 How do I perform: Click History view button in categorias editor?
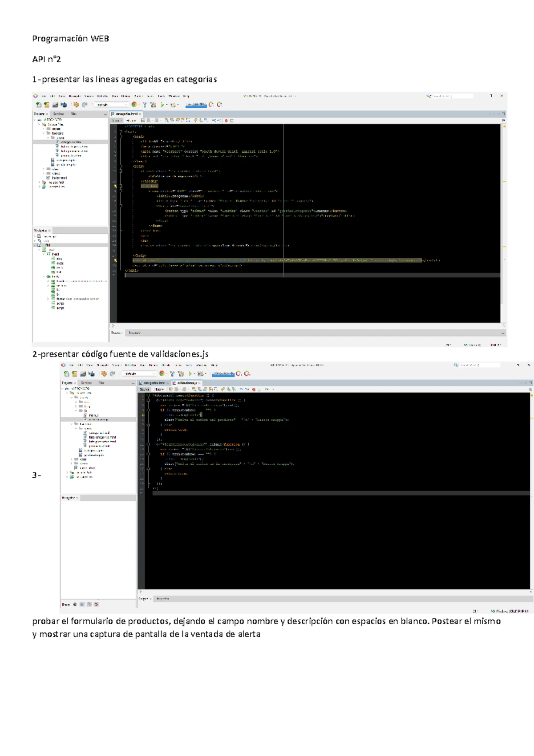131,120
